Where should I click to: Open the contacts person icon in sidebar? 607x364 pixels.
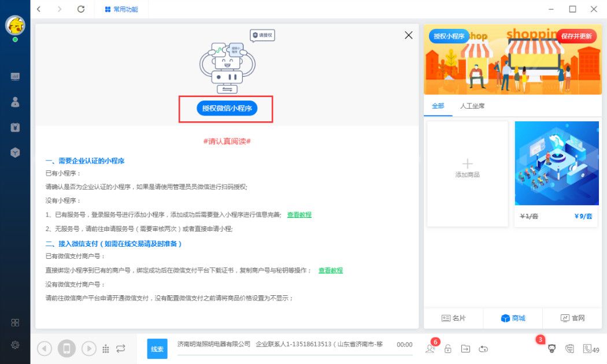click(x=15, y=102)
